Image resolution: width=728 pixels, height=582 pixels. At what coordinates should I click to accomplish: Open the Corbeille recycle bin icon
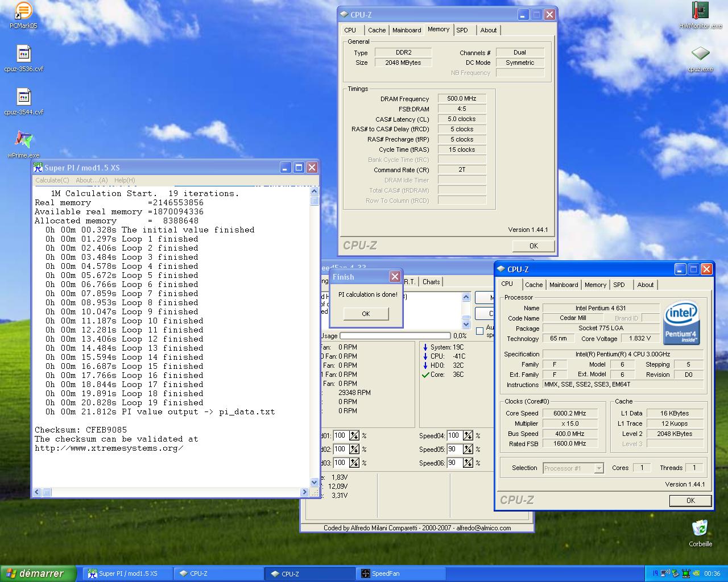(700, 533)
